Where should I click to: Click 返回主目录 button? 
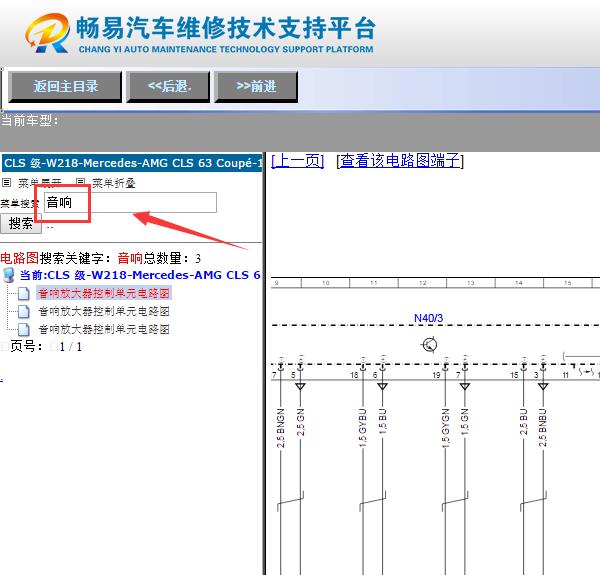pos(65,86)
